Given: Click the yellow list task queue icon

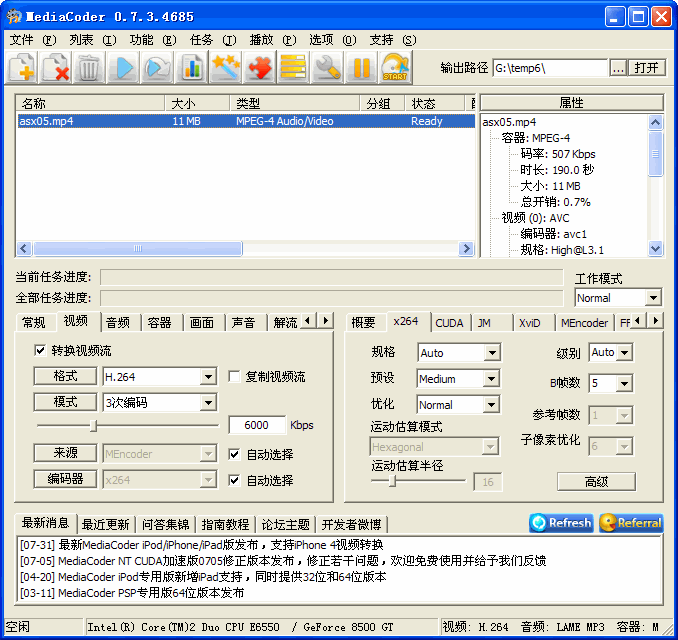Looking at the screenshot, I should coord(294,67).
